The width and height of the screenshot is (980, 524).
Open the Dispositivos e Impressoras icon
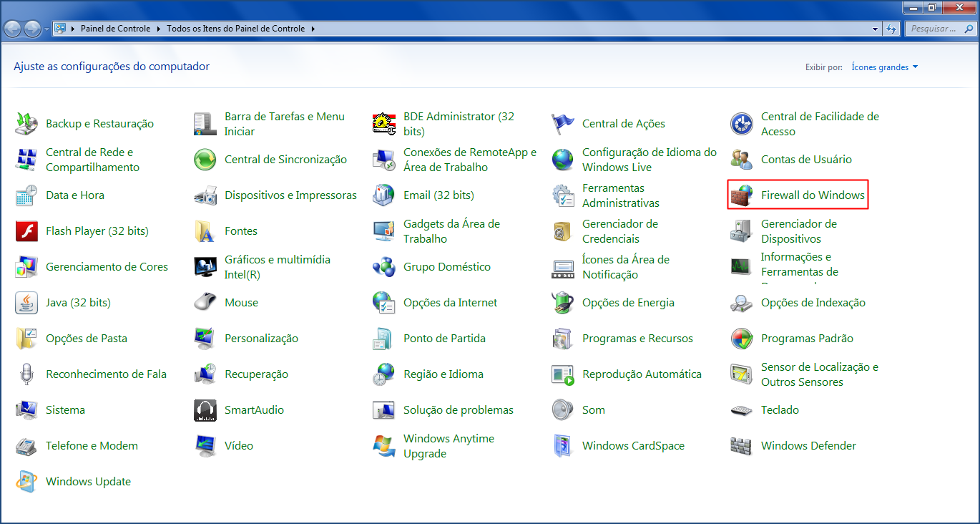205,195
